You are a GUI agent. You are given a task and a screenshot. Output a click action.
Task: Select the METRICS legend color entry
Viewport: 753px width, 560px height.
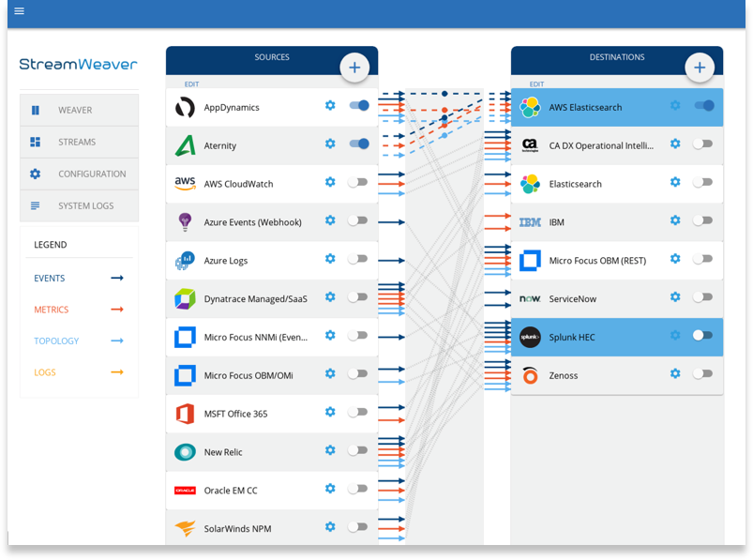pos(51,310)
